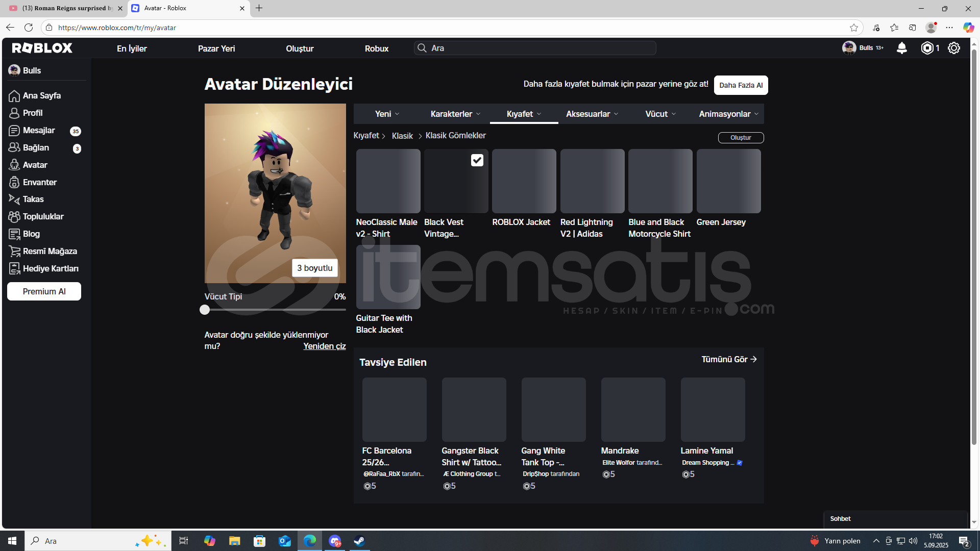Screen dimensions: 980x551
Task: Expand the Kıyafet dropdown
Action: click(524, 114)
